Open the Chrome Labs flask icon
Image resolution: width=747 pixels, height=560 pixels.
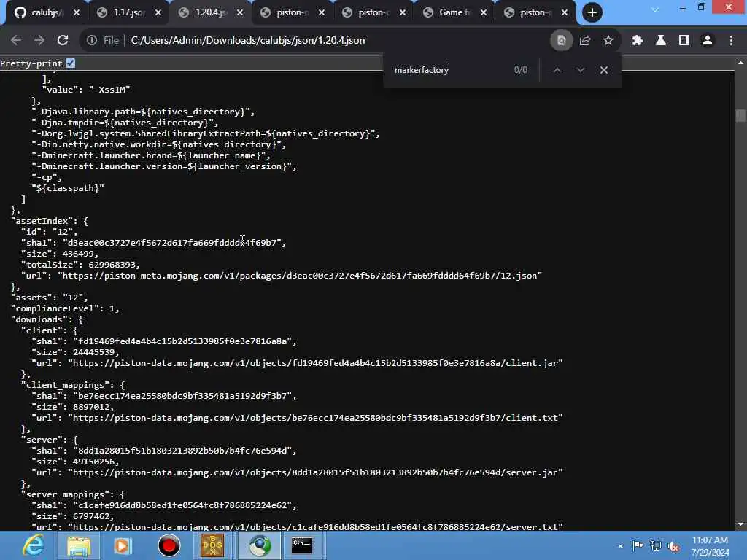click(661, 41)
